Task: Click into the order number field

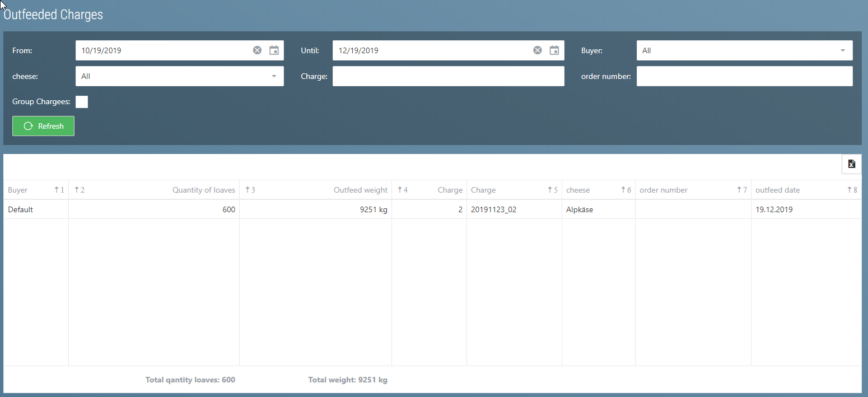Action: pyautogui.click(x=744, y=76)
